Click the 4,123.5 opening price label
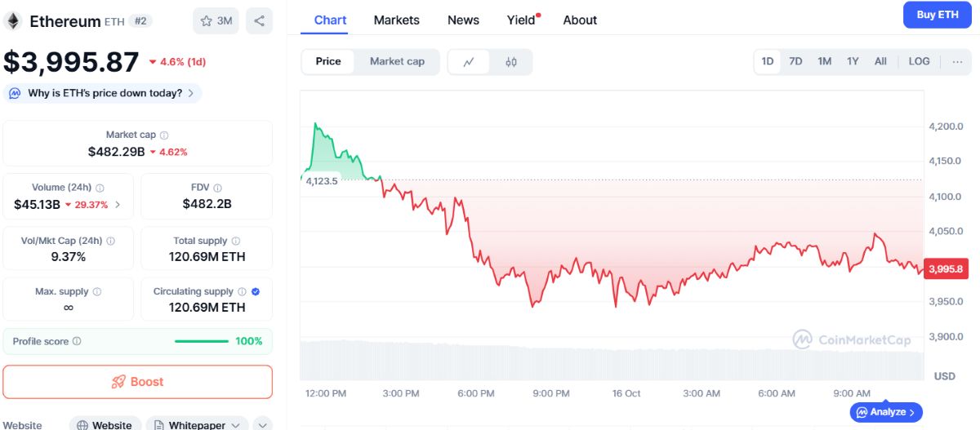The image size is (980, 430). coord(322,181)
